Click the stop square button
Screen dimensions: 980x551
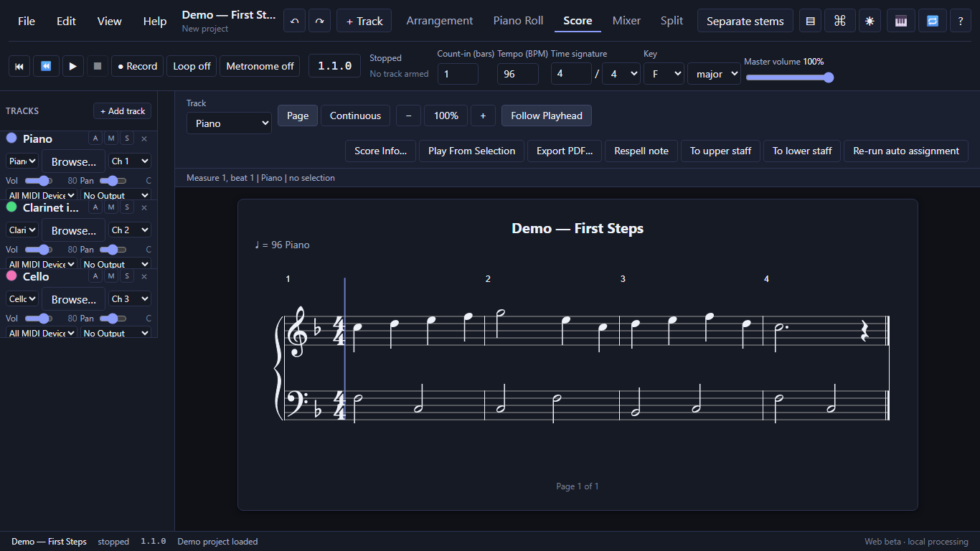[x=98, y=66]
